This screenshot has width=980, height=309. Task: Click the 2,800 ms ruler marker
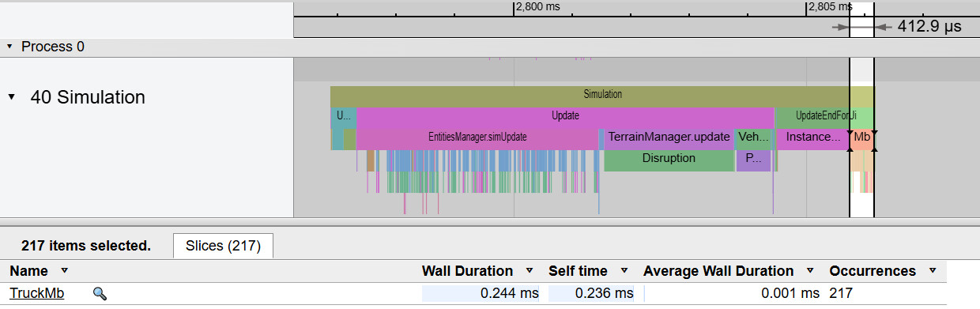(x=537, y=7)
